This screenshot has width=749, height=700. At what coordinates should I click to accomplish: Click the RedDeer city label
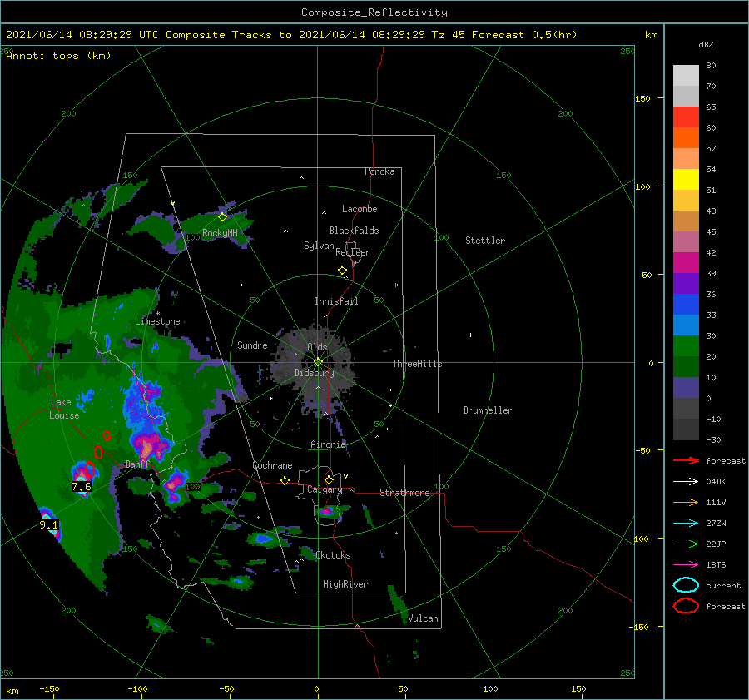pos(353,252)
